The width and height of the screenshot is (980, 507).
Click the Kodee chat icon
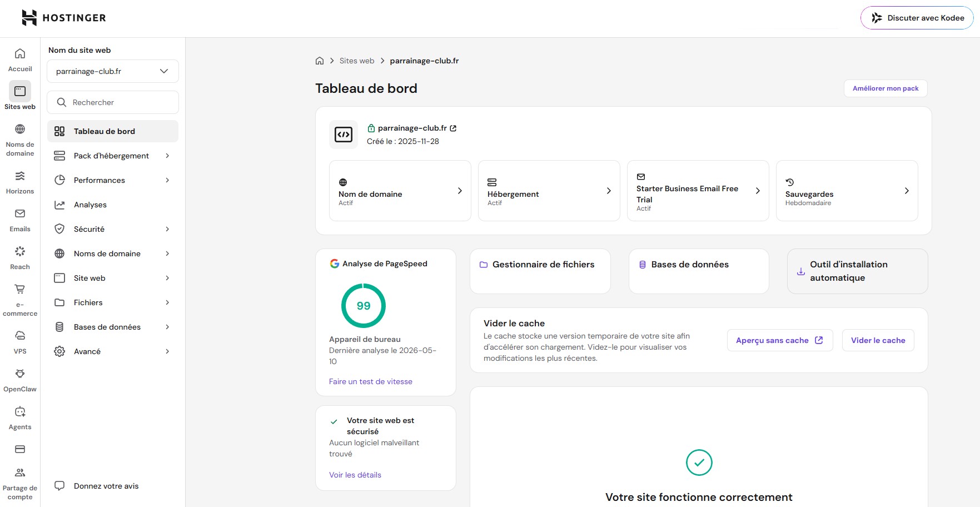click(877, 18)
